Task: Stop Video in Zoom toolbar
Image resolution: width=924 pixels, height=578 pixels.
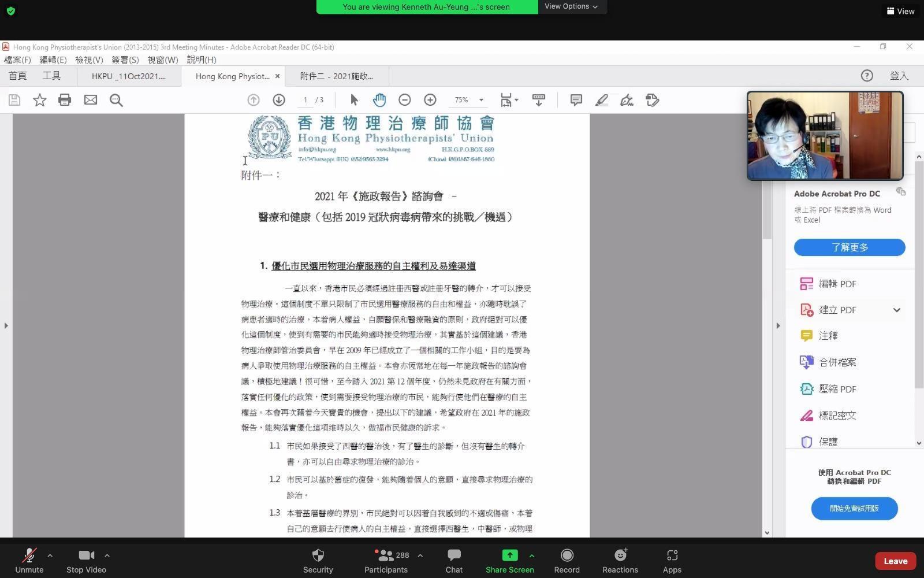Action: [x=86, y=561]
